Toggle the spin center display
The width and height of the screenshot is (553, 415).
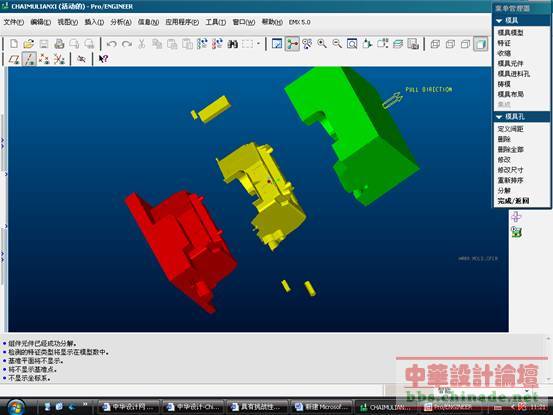(x=292, y=44)
